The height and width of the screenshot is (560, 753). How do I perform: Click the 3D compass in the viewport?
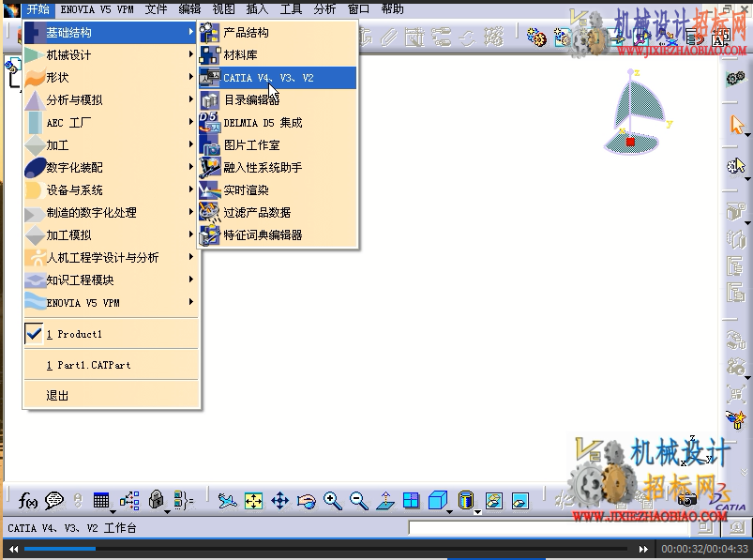(x=635, y=112)
